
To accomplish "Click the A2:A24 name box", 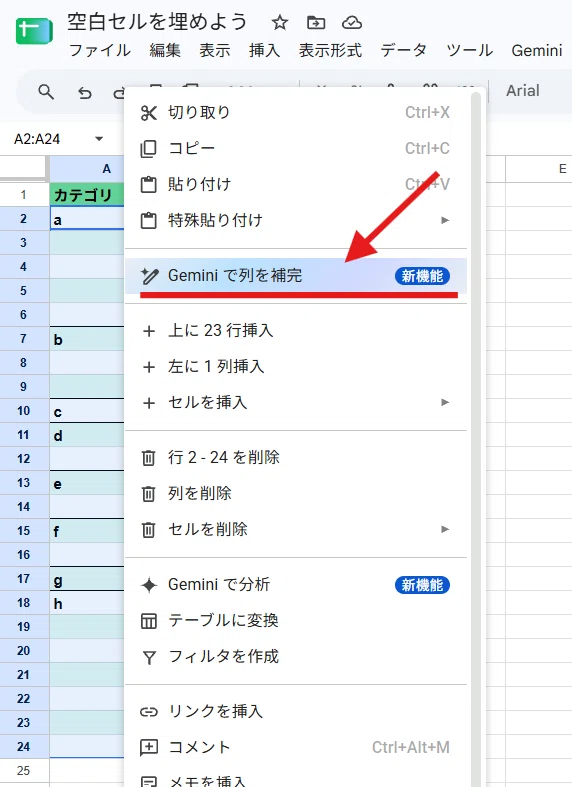I will coord(37,139).
